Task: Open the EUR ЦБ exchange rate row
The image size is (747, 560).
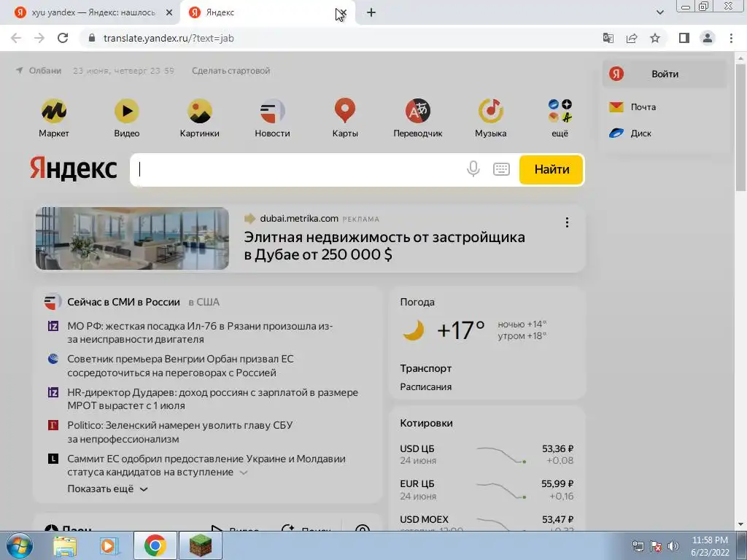Action: tap(487, 490)
